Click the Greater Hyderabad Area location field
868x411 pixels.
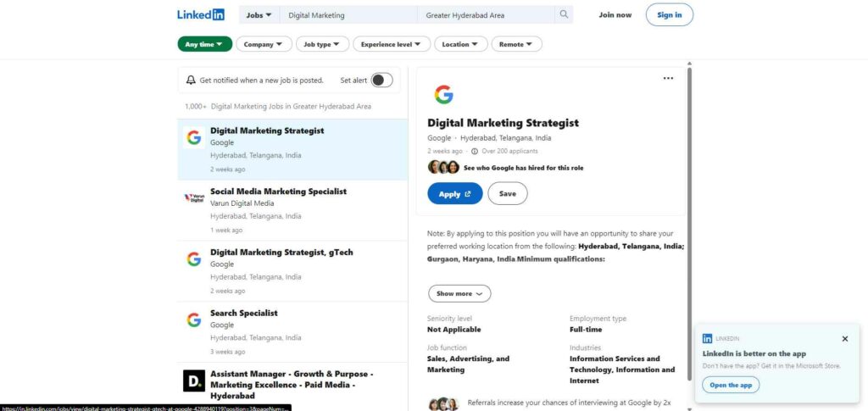[486, 15]
